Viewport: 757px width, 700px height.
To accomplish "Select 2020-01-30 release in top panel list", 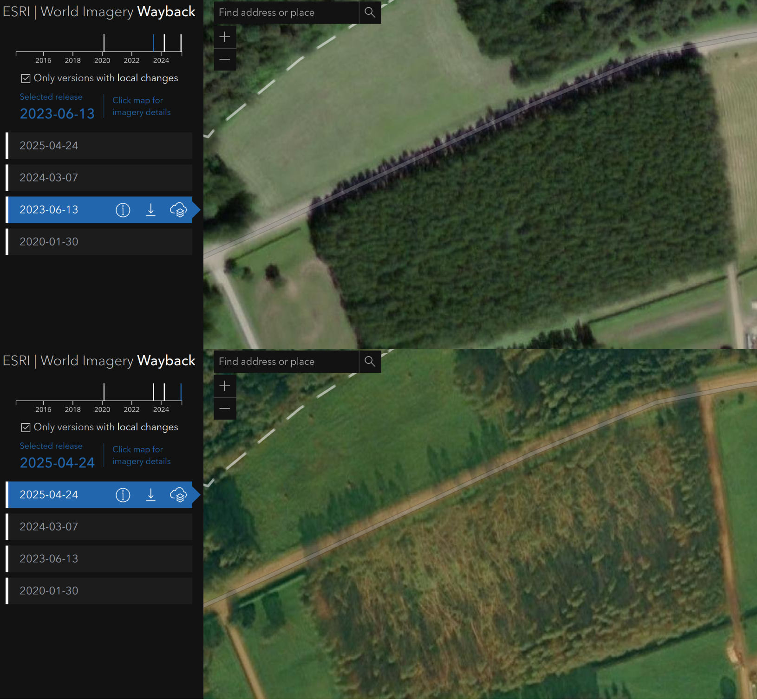I will click(99, 242).
